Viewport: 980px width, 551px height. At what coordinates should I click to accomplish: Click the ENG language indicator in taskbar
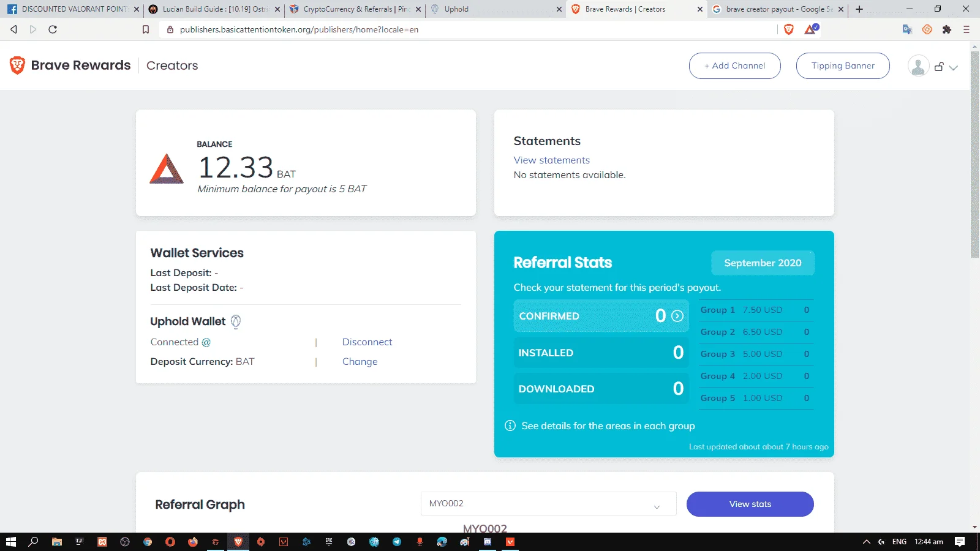[x=899, y=542]
